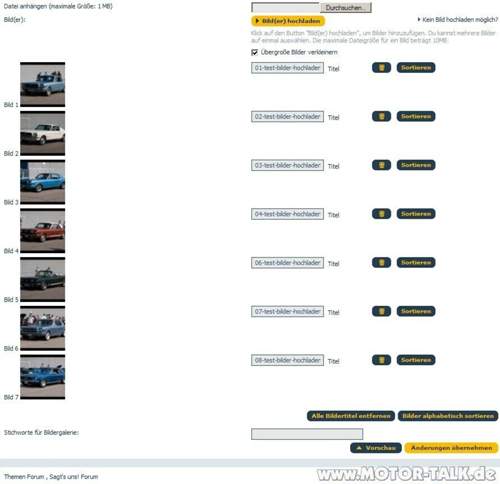500x484 pixels.
Task: Focus the "Stichworte für Bildergalerie" input
Action: pyautogui.click(x=307, y=434)
